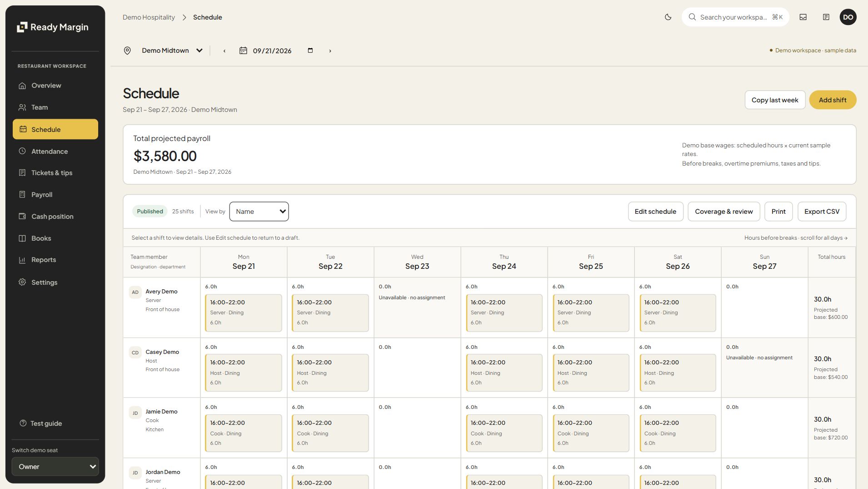Click 'Unavailable · no assignment' under Wed Sep 23

pyautogui.click(x=412, y=297)
